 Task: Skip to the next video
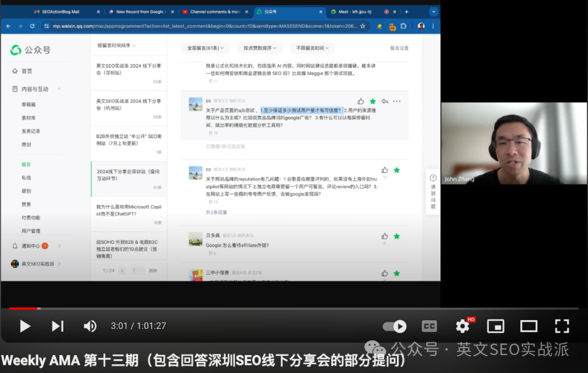57,326
